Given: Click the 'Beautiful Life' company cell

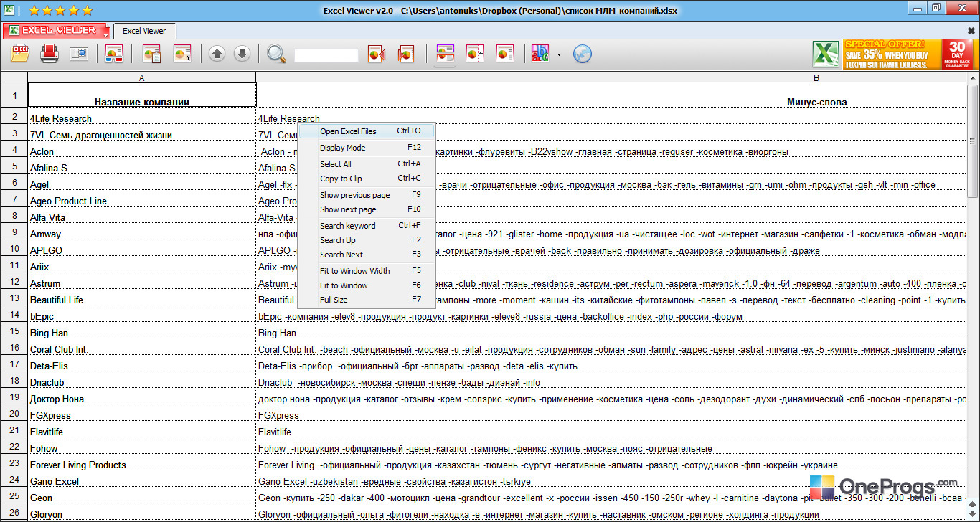Looking at the screenshot, I should pos(142,299).
